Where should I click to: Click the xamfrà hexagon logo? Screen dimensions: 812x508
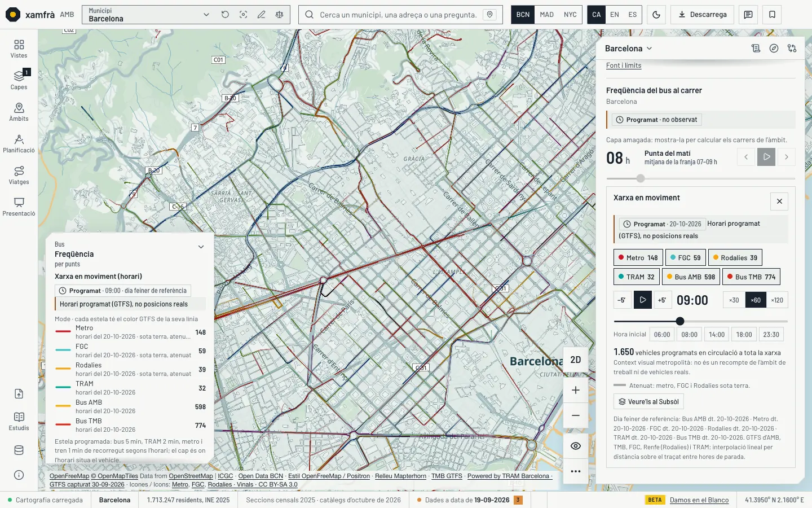[12, 15]
